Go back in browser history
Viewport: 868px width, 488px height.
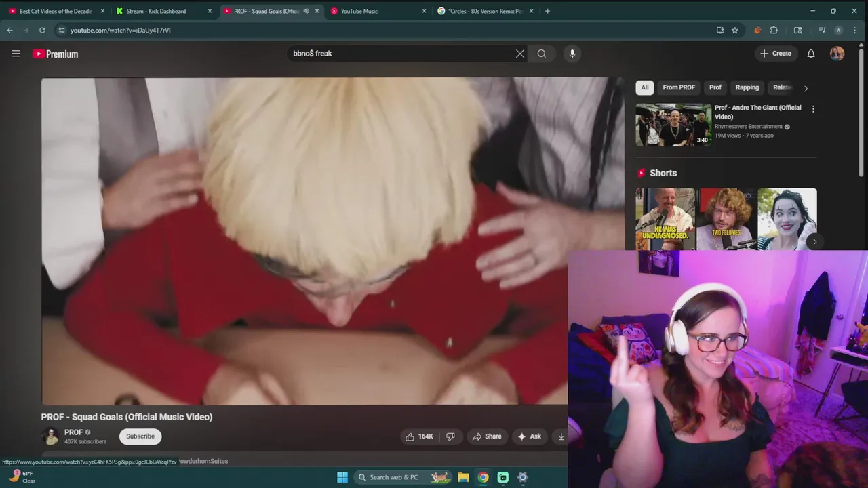[x=9, y=30]
